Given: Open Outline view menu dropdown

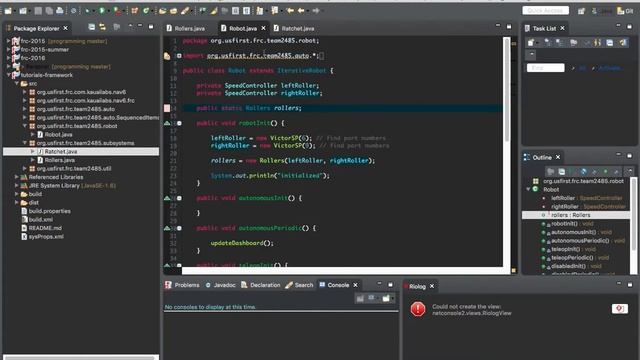Looking at the screenshot, I should tap(630, 171).
